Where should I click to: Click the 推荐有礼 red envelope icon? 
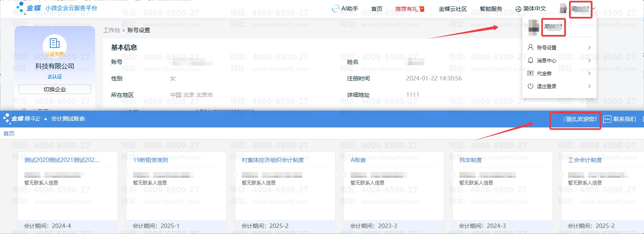click(422, 9)
